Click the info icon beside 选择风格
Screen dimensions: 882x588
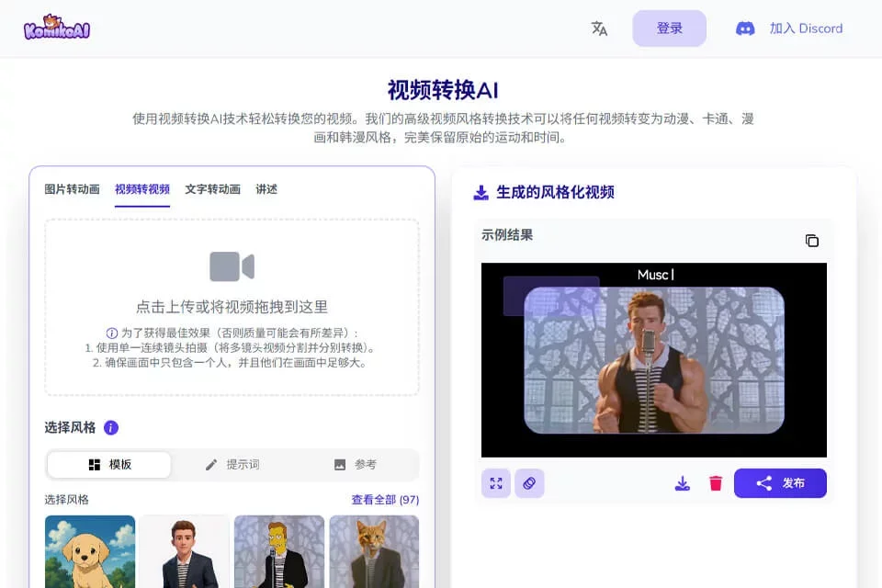(111, 427)
